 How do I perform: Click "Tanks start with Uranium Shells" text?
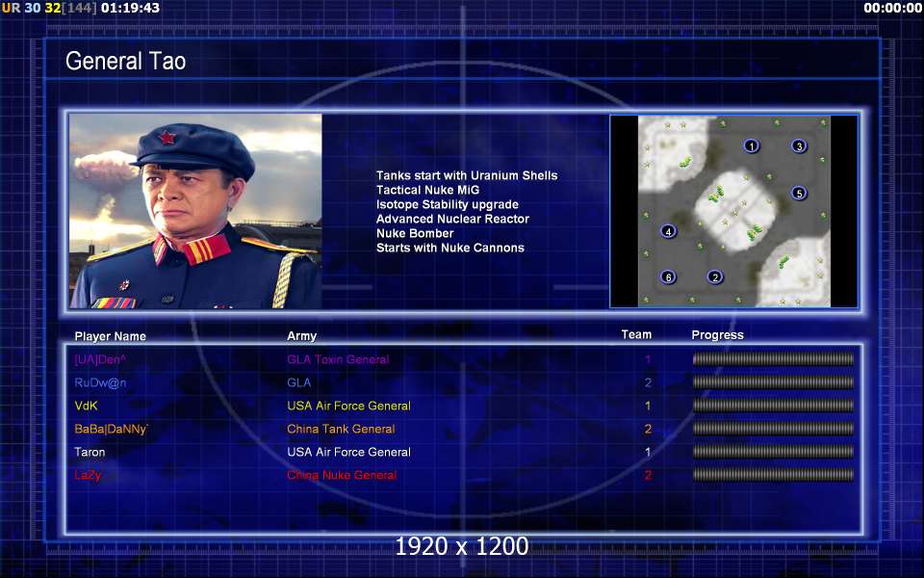(467, 175)
